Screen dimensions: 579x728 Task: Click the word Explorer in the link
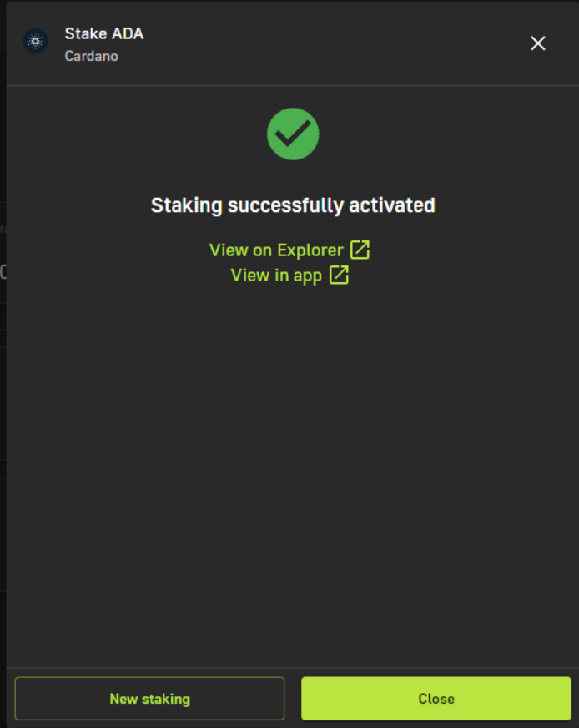(310, 250)
